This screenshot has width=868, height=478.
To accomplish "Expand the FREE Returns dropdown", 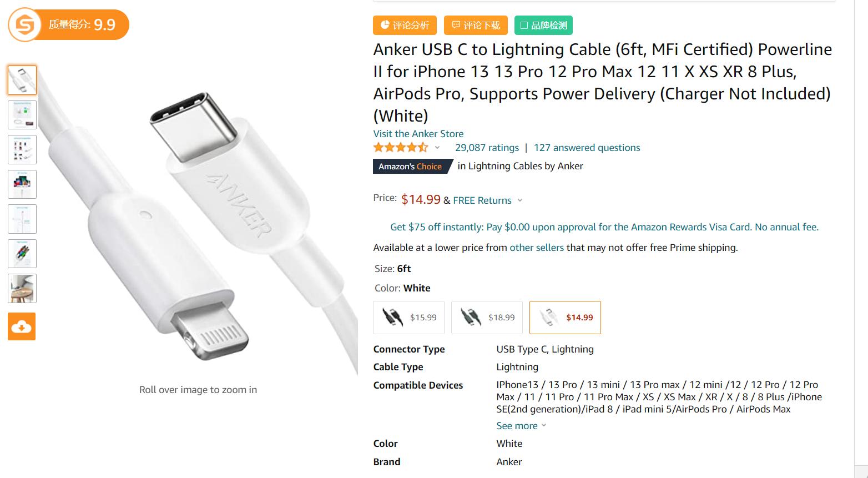I will tap(520, 200).
